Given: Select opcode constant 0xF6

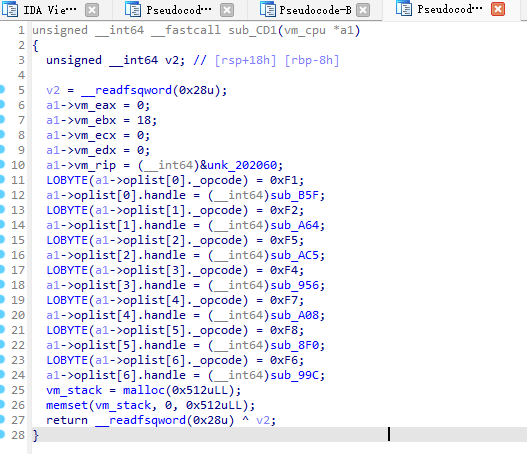Looking at the screenshot, I should (284, 360).
